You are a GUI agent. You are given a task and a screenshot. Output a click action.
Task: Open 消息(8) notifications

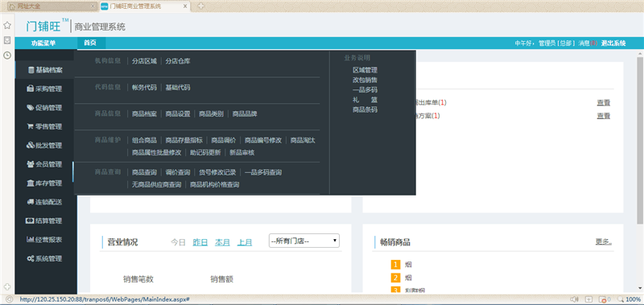click(x=588, y=43)
